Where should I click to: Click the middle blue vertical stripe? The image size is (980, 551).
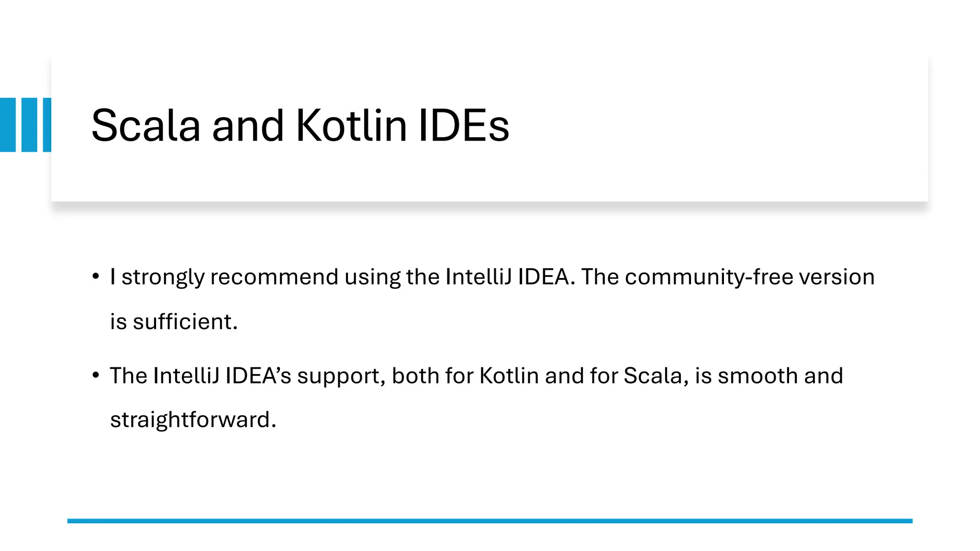[x=29, y=125]
